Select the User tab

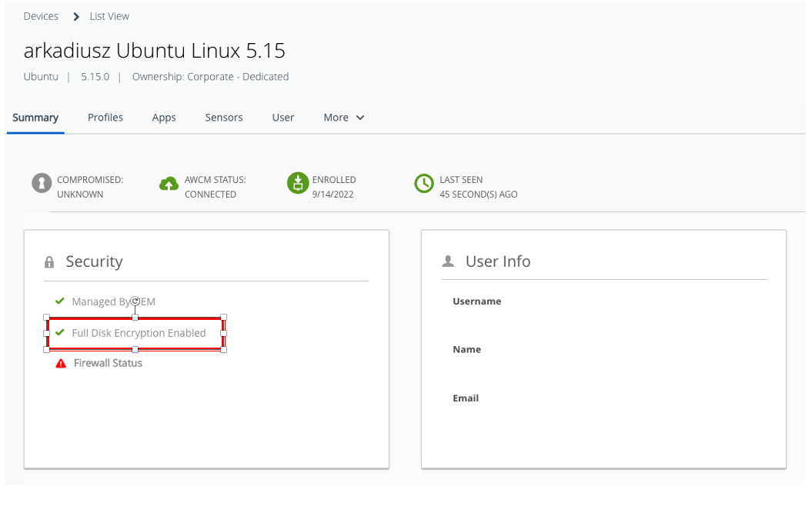click(x=283, y=118)
